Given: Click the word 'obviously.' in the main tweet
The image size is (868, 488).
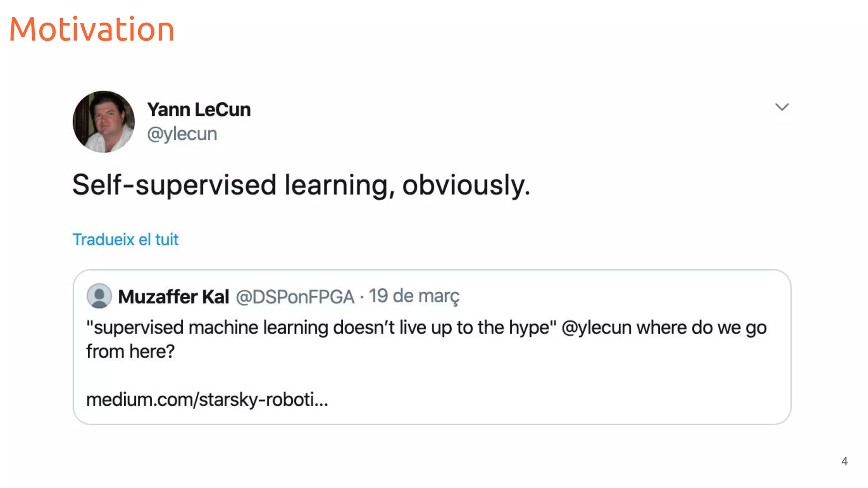Looking at the screenshot, I should click(x=466, y=185).
